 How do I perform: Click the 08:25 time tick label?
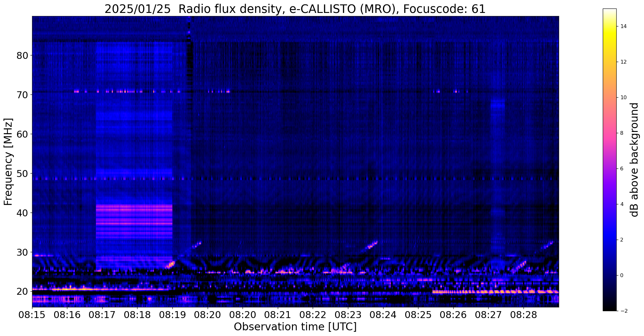click(418, 315)
